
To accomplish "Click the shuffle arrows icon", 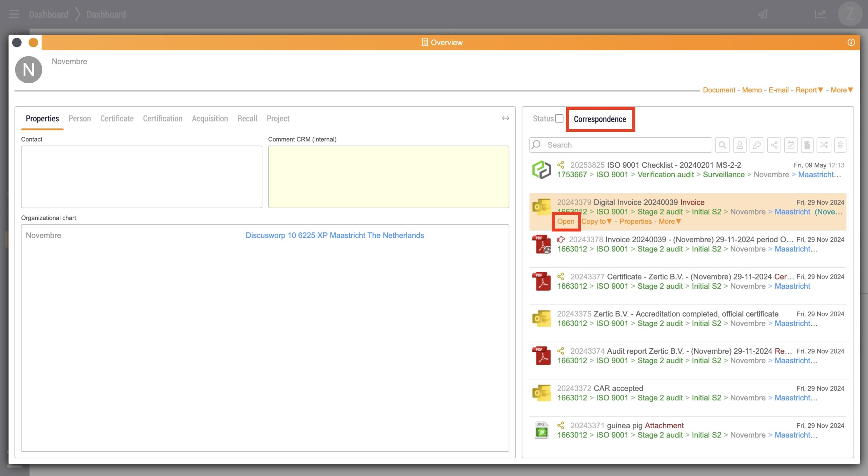I will pos(824,145).
